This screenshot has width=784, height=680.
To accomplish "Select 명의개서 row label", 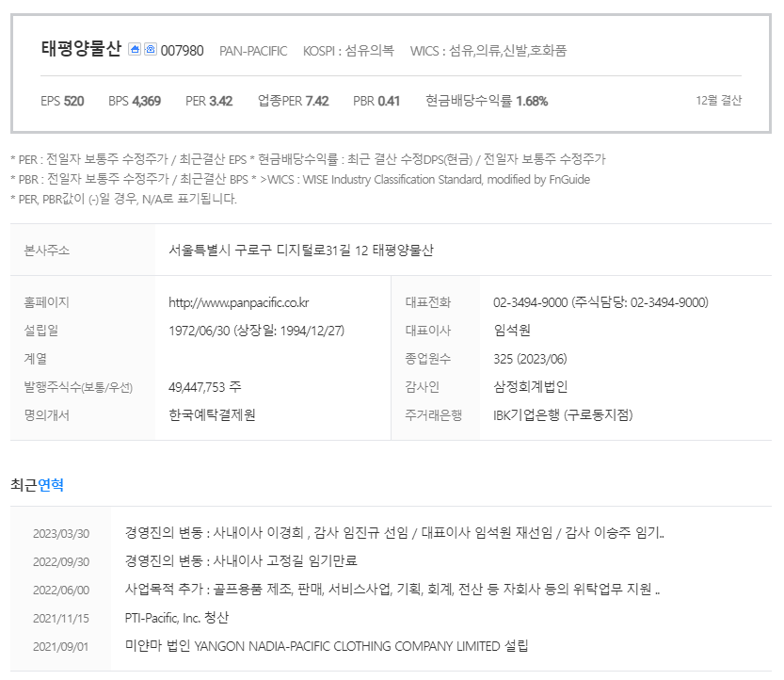I will 47,414.
